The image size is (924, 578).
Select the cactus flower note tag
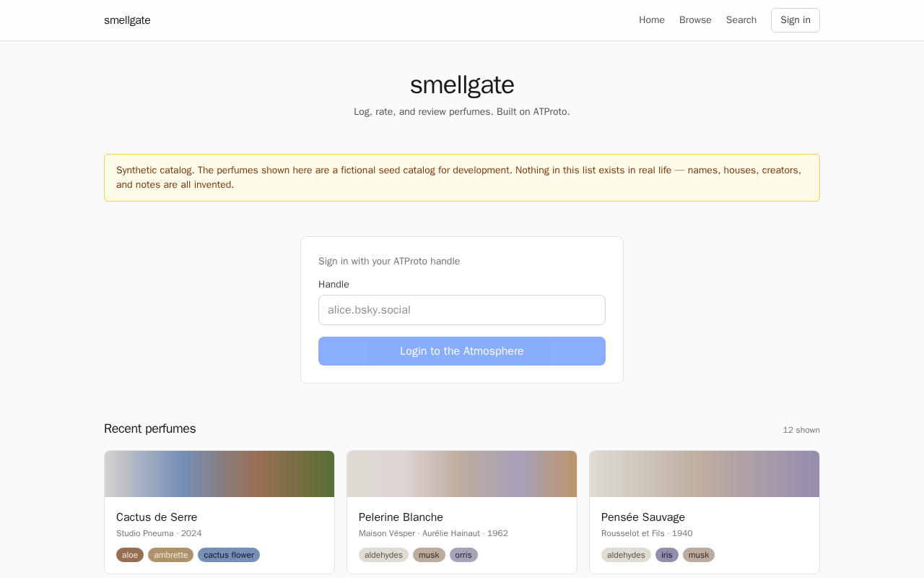pyautogui.click(x=229, y=555)
